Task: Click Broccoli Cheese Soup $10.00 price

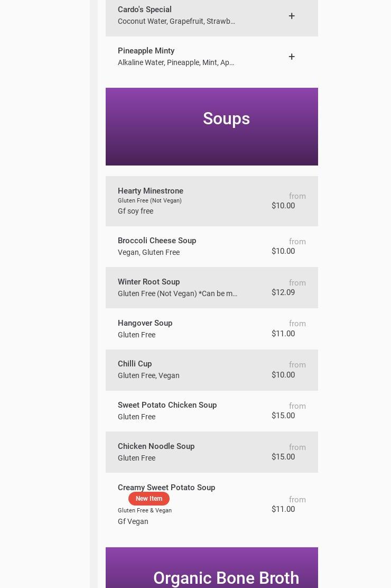Action: (283, 251)
